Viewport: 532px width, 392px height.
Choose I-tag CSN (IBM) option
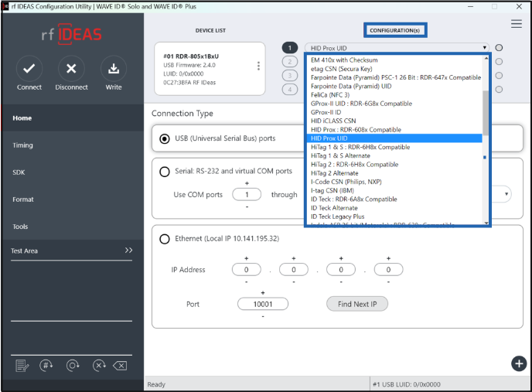pyautogui.click(x=332, y=191)
